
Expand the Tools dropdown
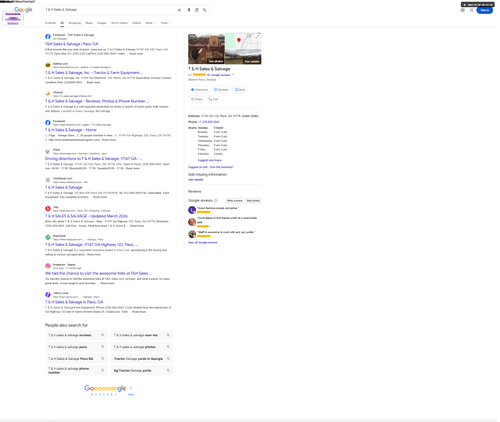[165, 23]
